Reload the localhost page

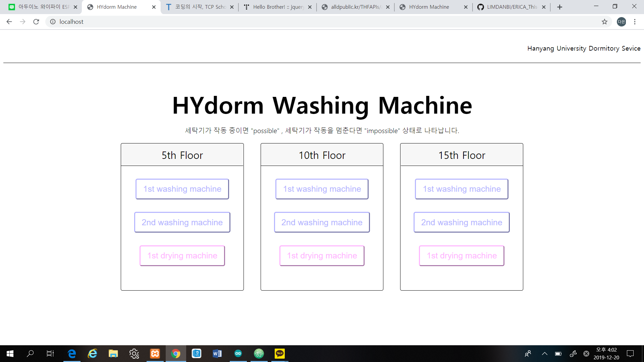click(36, 21)
